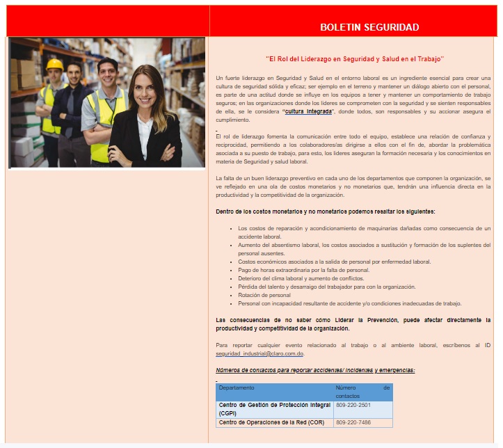Click the "Departamento" table column header

(237, 387)
